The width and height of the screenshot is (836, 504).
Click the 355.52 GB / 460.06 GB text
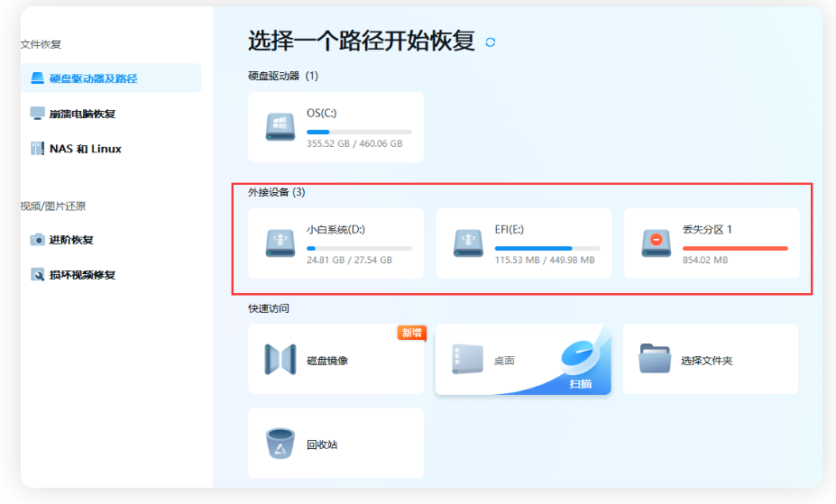(x=354, y=144)
